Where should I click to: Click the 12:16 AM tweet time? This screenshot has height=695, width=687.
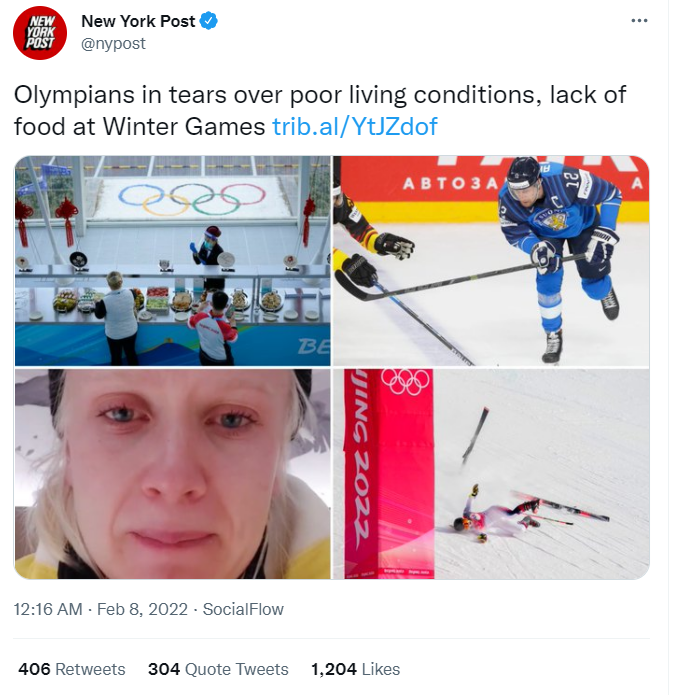click(46, 609)
